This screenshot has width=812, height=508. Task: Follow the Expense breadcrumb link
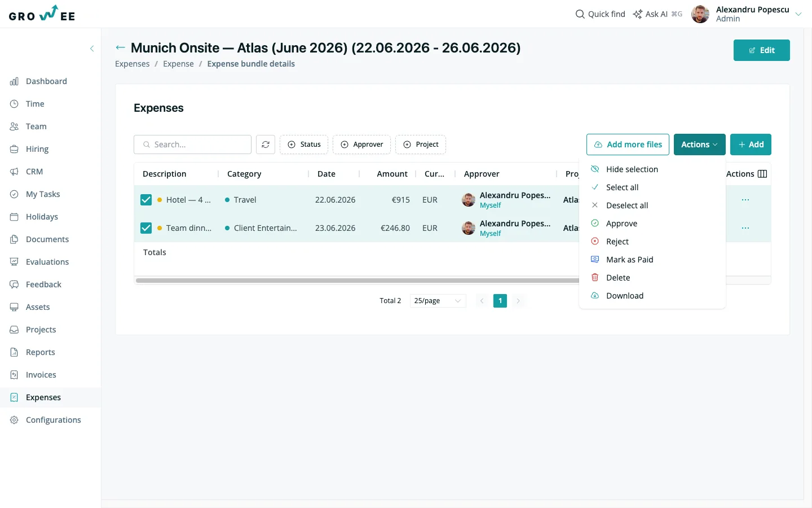(178, 64)
